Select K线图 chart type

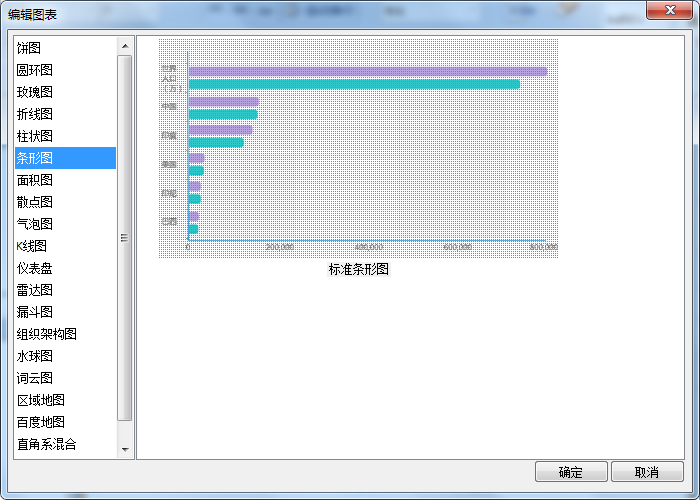(31, 246)
